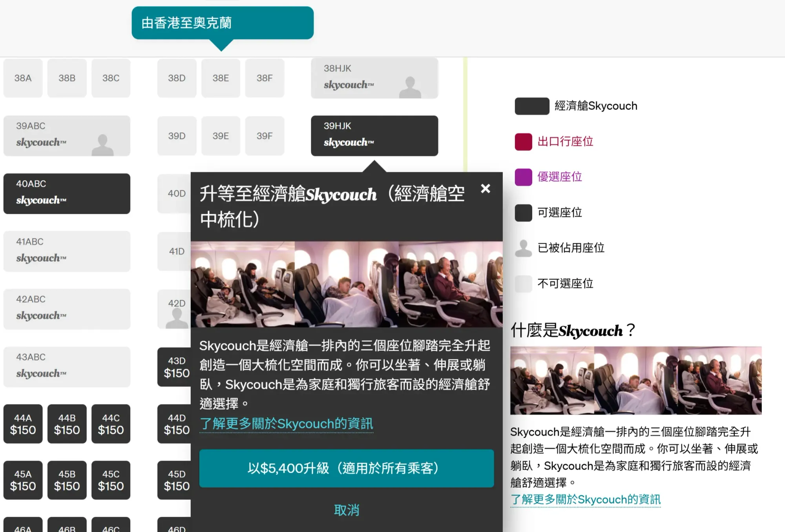Select Skycouch row 39HJK
The image size is (785, 532).
374,136
